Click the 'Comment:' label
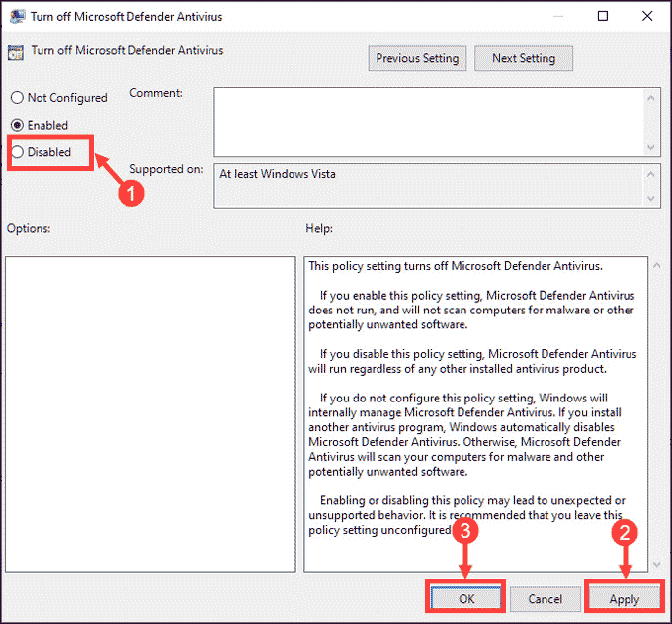The height and width of the screenshot is (624, 672). [x=156, y=93]
